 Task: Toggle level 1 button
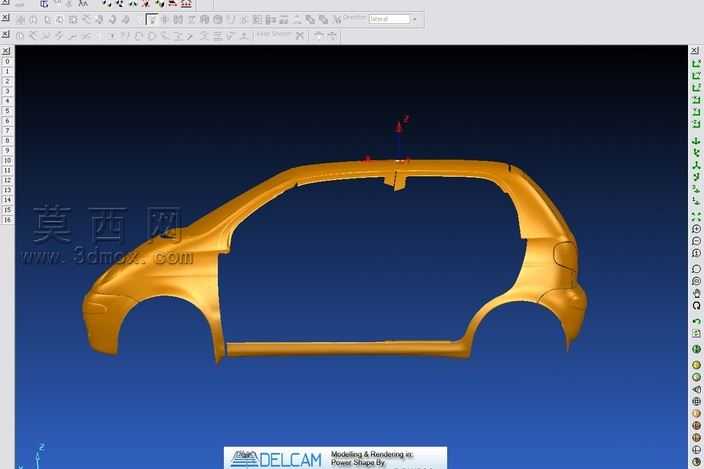point(7,71)
